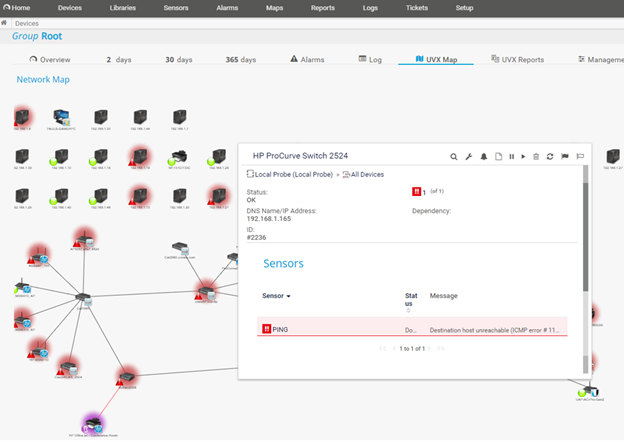
Task: Click the refresh scan icon in popup
Action: [550, 156]
